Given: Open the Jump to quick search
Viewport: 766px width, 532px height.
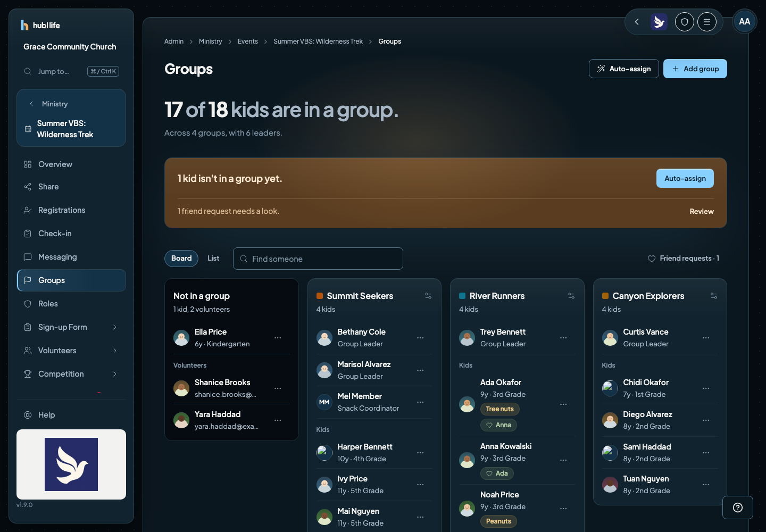Looking at the screenshot, I should coord(71,71).
